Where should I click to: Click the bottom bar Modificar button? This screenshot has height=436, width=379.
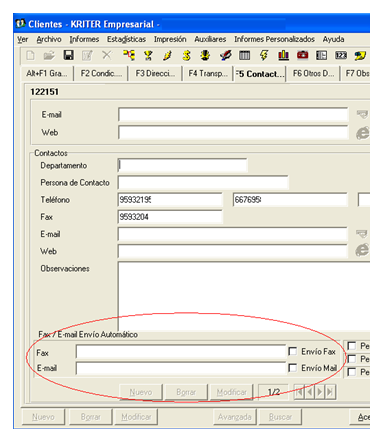point(136,417)
